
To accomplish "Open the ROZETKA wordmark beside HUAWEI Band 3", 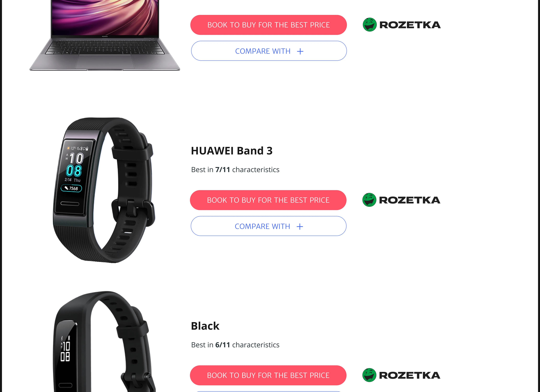I will pos(410,200).
